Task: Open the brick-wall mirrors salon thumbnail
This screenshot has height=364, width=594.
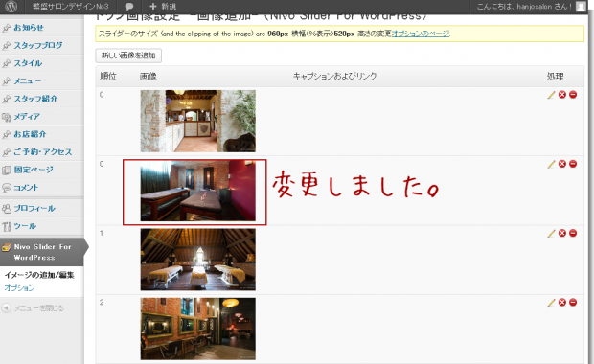Action: 197,329
